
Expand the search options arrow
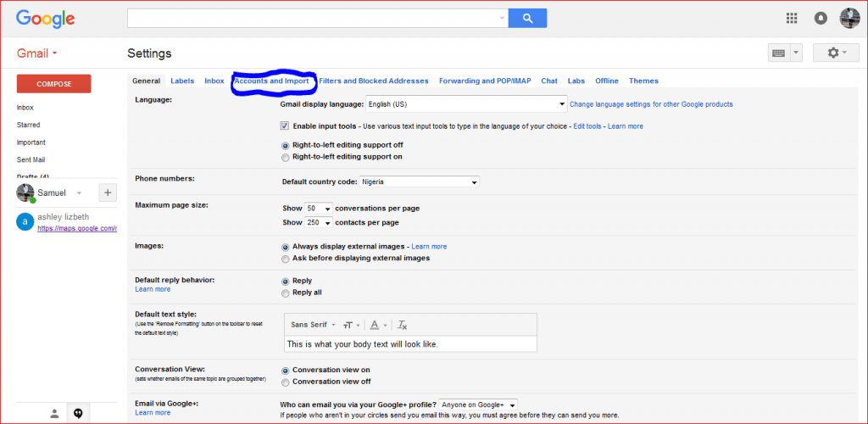(x=502, y=19)
